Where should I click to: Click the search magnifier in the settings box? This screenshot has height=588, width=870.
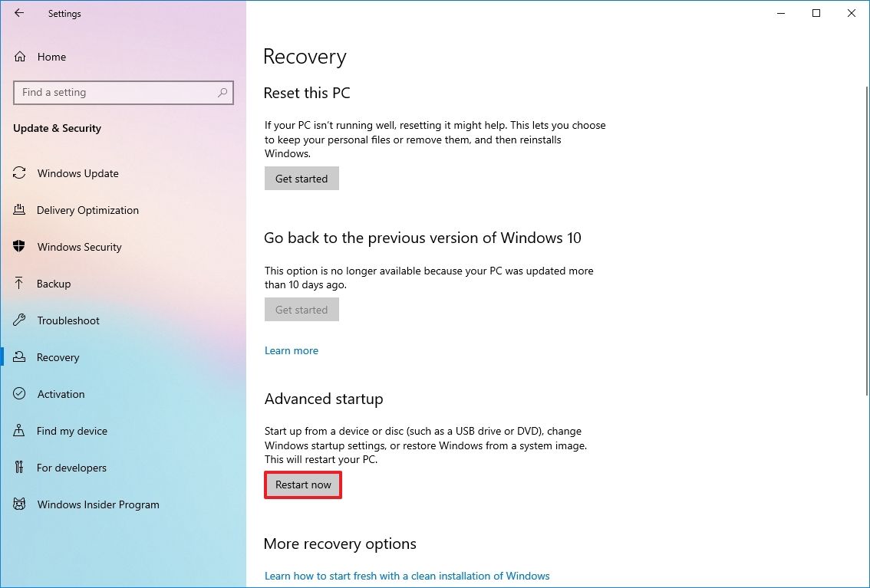(222, 92)
